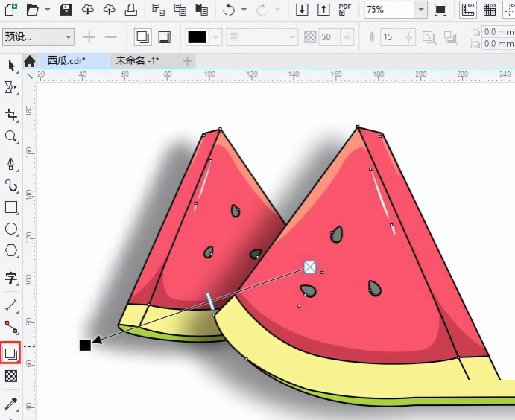This screenshot has height=420, width=515.
Task: Select the Artistic Media tool
Action: 11,185
